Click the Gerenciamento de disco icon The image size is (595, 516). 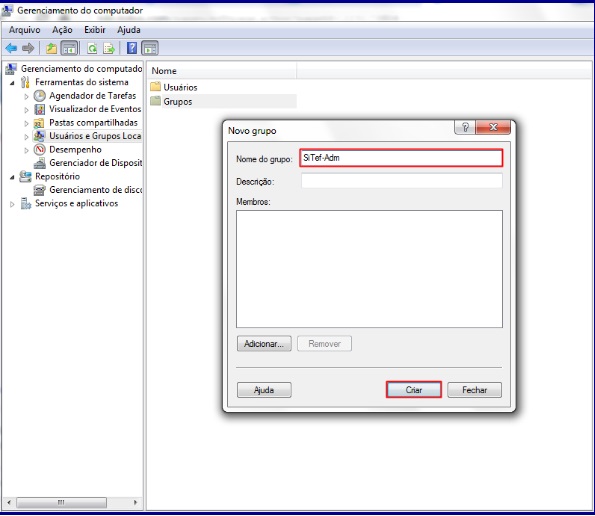39,190
